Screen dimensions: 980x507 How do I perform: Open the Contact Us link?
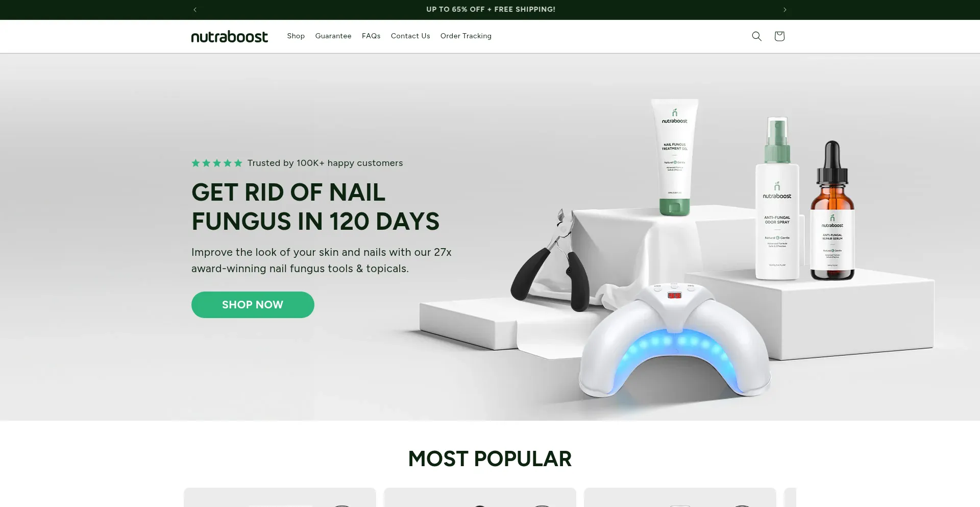coord(410,36)
